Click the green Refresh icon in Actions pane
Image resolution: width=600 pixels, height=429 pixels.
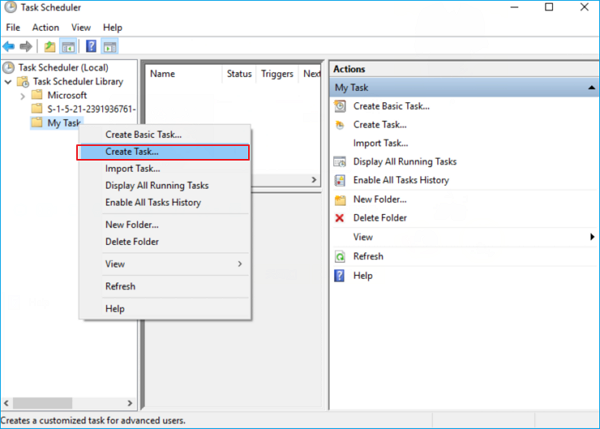pyautogui.click(x=340, y=256)
